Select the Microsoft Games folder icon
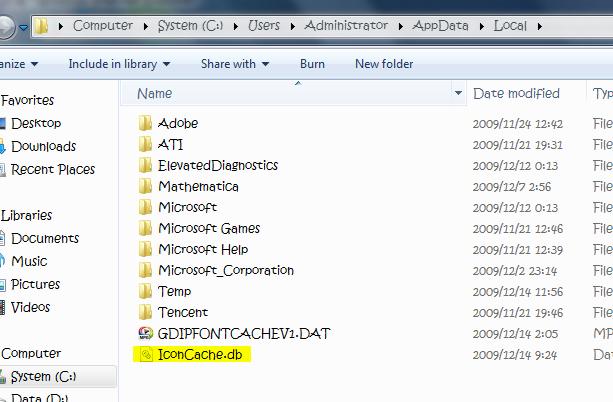613x402 pixels. click(145, 228)
